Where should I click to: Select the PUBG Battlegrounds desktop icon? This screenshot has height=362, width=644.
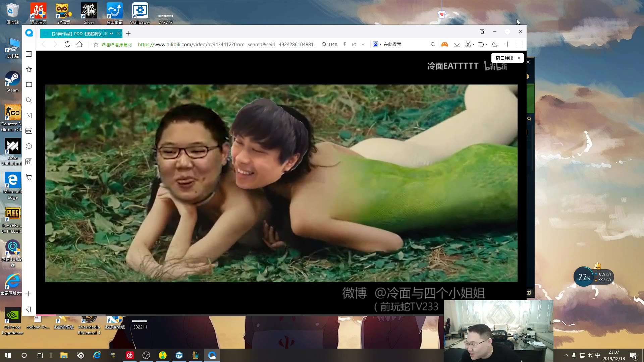pos(12,220)
